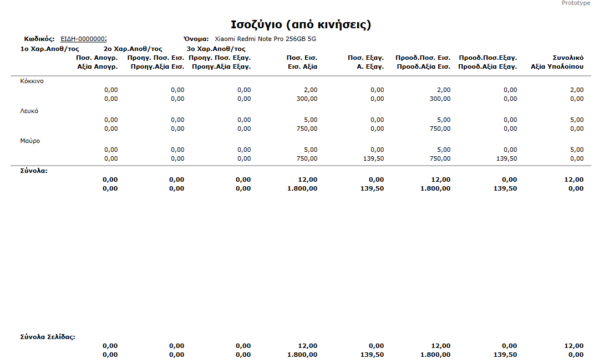609x364 pixels.
Task: Click Λευκό row's Εισ. Αξία value 750,00
Action: pyautogui.click(x=307, y=129)
